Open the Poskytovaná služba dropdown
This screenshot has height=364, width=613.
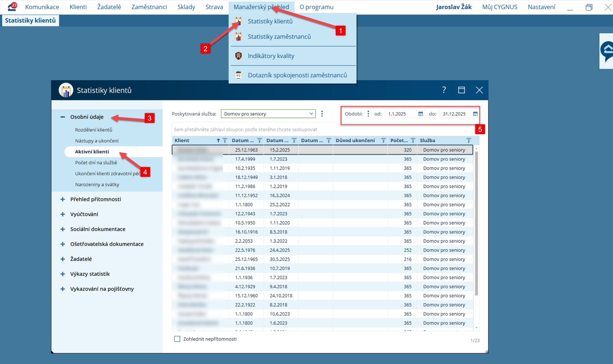pyautogui.click(x=268, y=114)
